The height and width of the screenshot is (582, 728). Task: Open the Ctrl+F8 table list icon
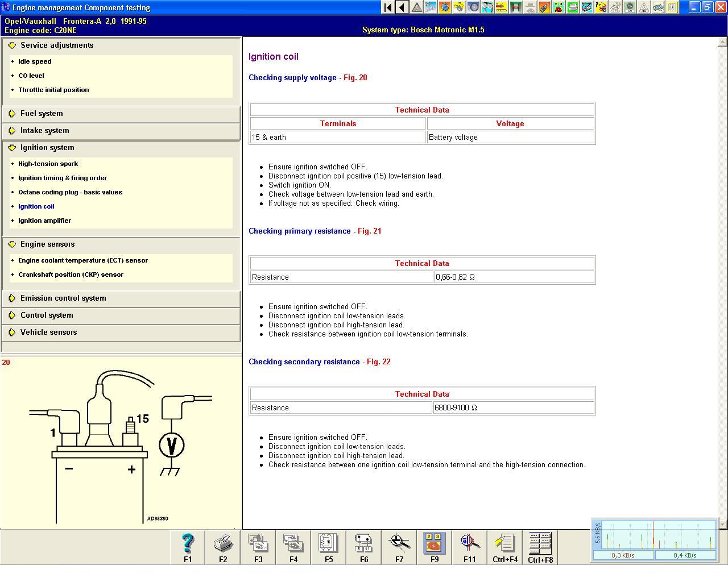click(x=540, y=547)
